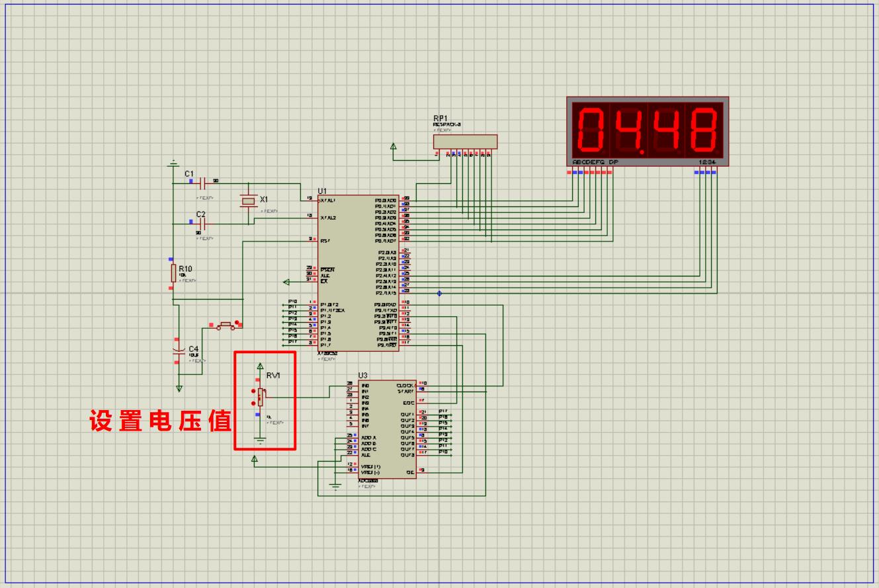This screenshot has height=588, width=879.
Task: Click the IN0 pin label on U3
Action: (x=365, y=385)
